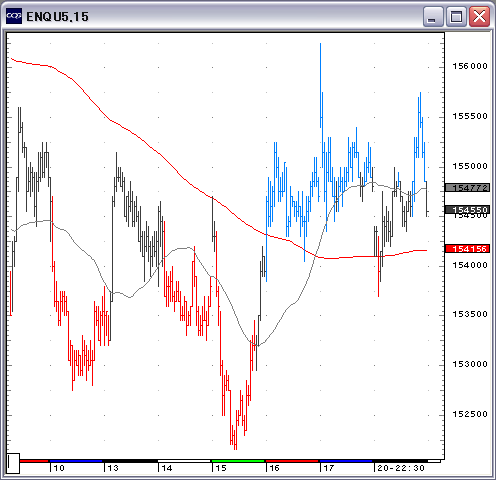Click the black 154550 last price label
Screen dimensions: 496x480
point(467,210)
